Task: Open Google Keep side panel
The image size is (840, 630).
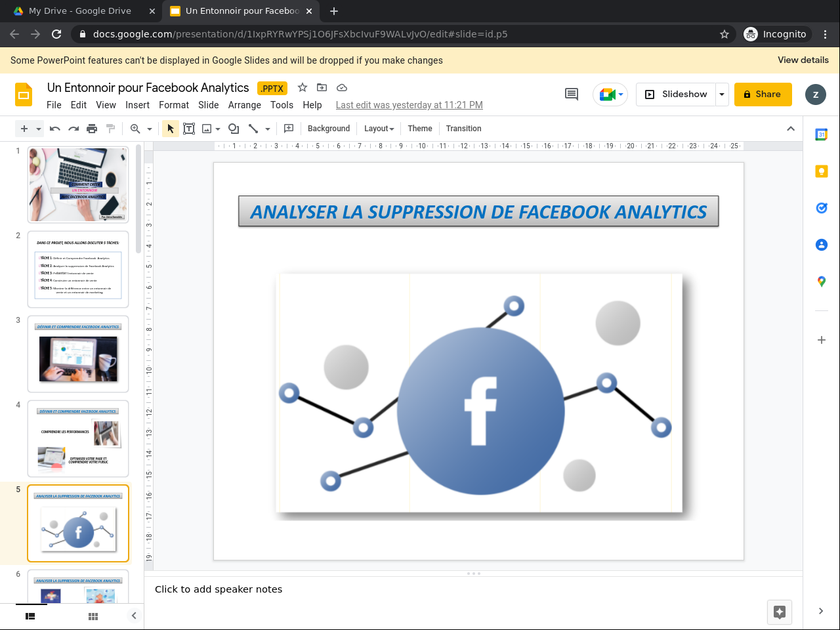Action: pyautogui.click(x=822, y=171)
